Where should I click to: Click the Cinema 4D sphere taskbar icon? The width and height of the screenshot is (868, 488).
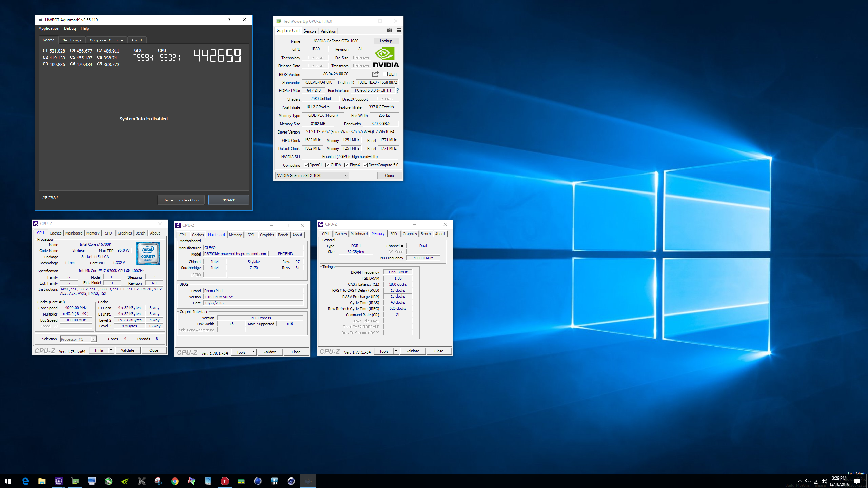pyautogui.click(x=291, y=481)
